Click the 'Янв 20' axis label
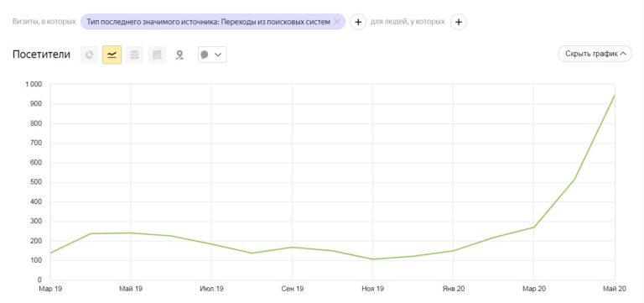This screenshot has width=644, height=303. 454,289
